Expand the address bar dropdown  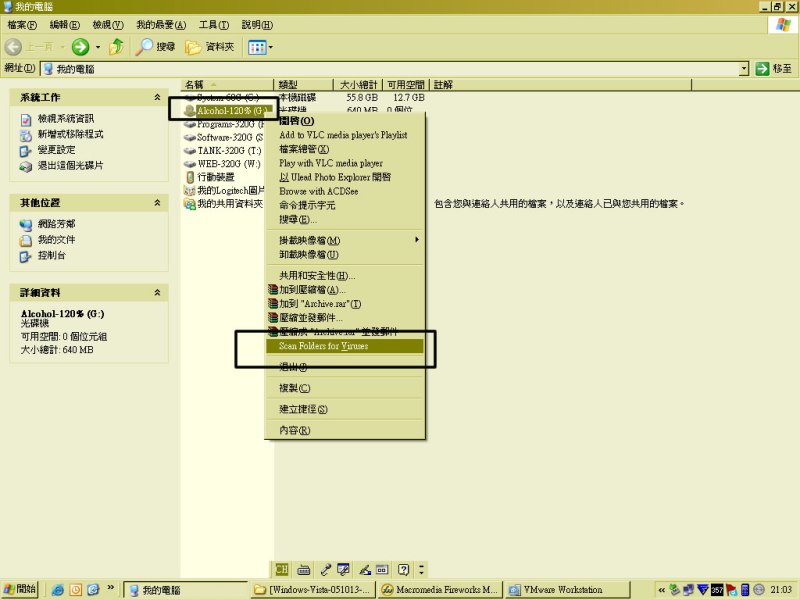pyautogui.click(x=744, y=68)
